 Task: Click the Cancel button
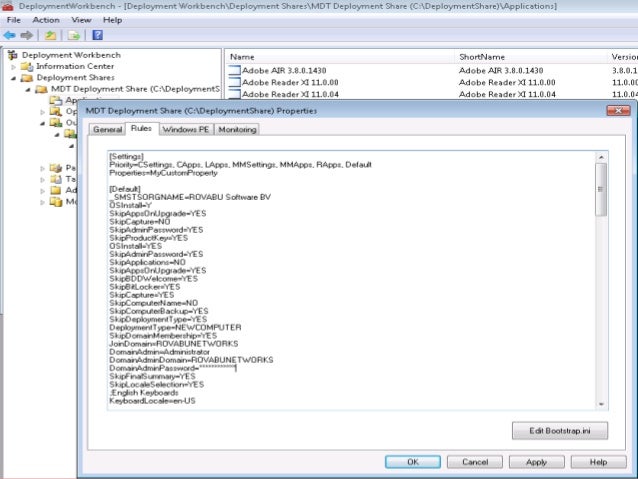(x=475, y=462)
